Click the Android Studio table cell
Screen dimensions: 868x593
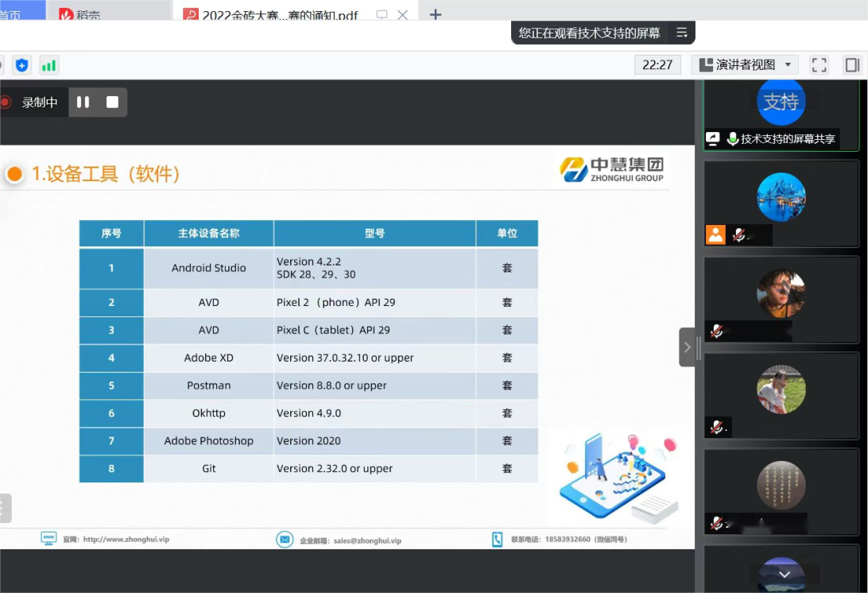[209, 268]
